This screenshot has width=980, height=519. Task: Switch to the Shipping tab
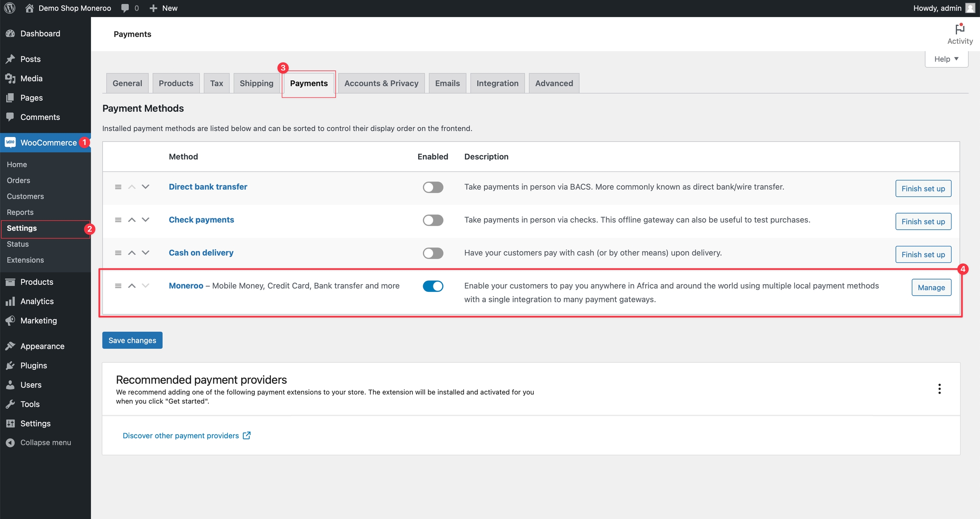[256, 83]
